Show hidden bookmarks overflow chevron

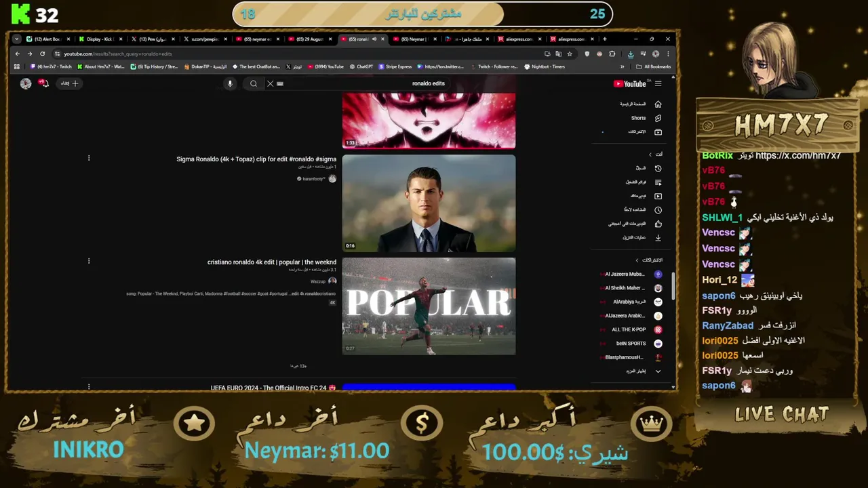(x=622, y=66)
